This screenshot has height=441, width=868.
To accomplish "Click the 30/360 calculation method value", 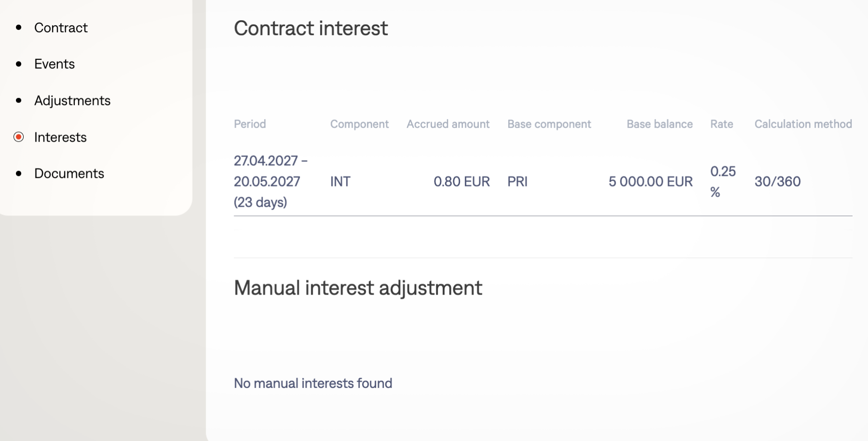I will pyautogui.click(x=777, y=182).
